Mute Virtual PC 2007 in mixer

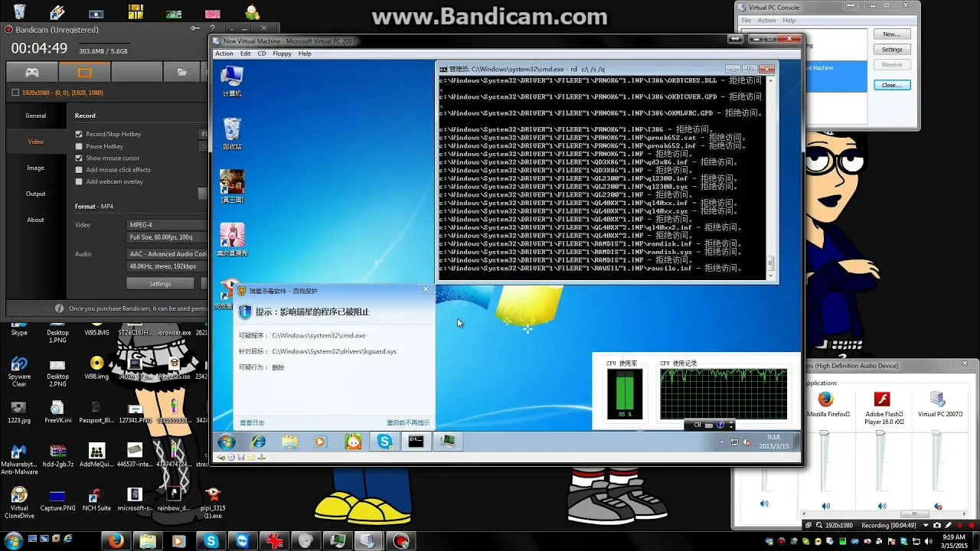click(x=939, y=506)
